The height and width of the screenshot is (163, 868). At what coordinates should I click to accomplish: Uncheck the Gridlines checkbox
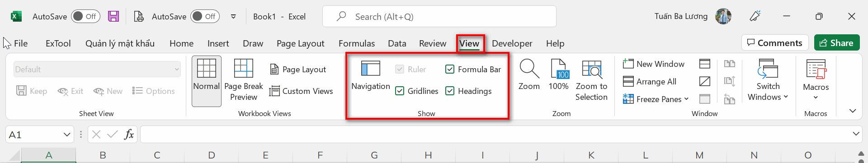click(x=400, y=91)
